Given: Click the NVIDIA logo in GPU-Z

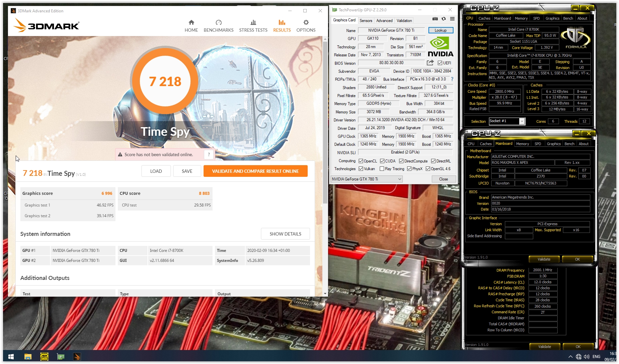Looking at the screenshot, I should pyautogui.click(x=440, y=47).
